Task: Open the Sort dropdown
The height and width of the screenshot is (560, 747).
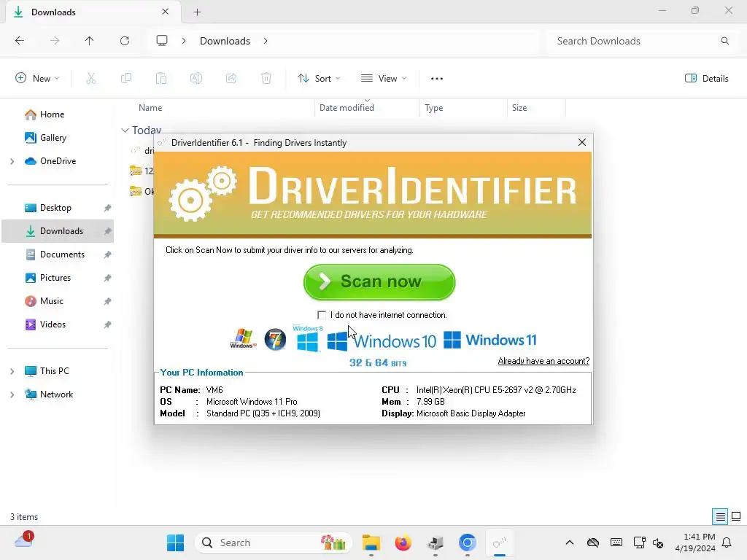Action: tap(319, 79)
